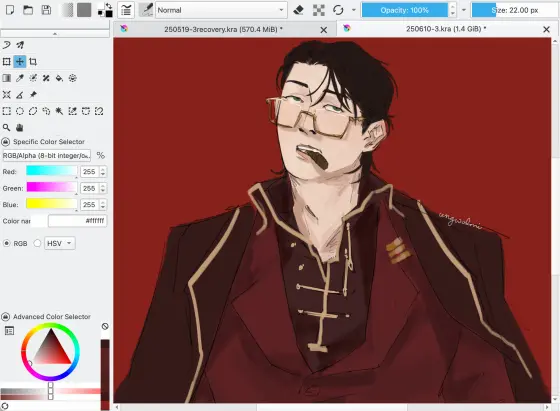The width and height of the screenshot is (560, 411).
Task: Select the HSV radio button
Action: (37, 244)
